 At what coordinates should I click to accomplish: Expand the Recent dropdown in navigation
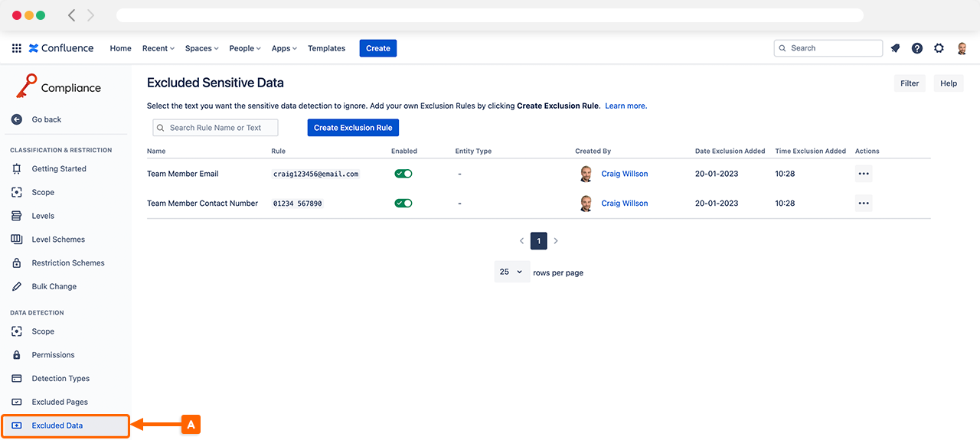click(x=158, y=48)
